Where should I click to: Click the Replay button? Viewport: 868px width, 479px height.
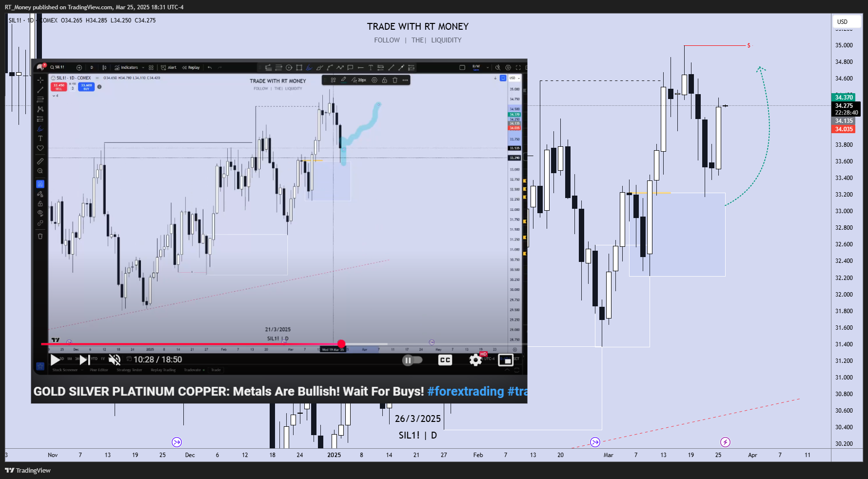191,67
